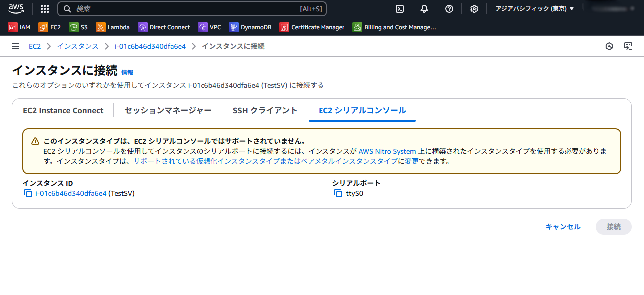The width and height of the screenshot is (644, 295).
Task: Open DynamoDB from favorites bar
Action: pos(250,27)
